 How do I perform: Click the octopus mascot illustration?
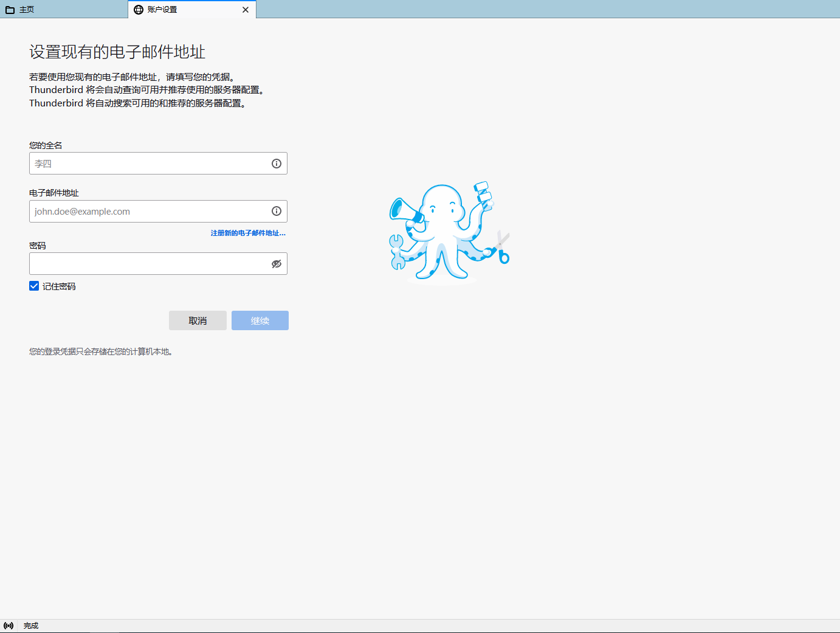(x=448, y=233)
